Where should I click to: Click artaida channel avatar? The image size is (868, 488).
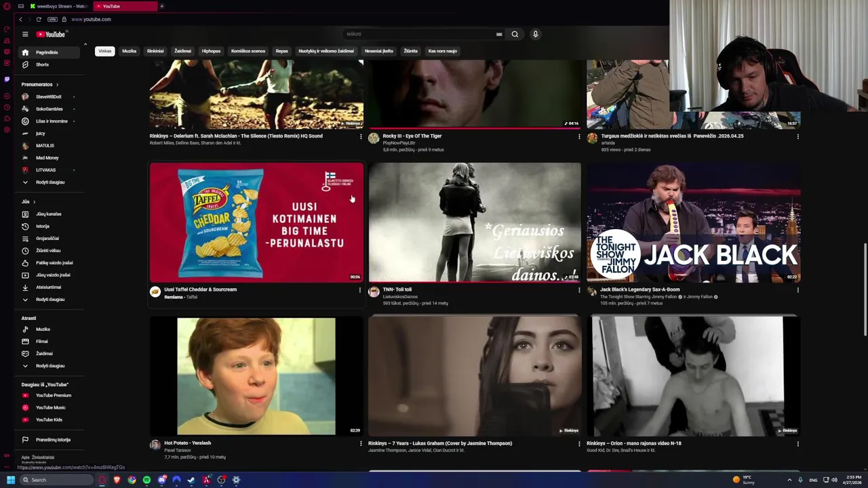[x=592, y=138]
